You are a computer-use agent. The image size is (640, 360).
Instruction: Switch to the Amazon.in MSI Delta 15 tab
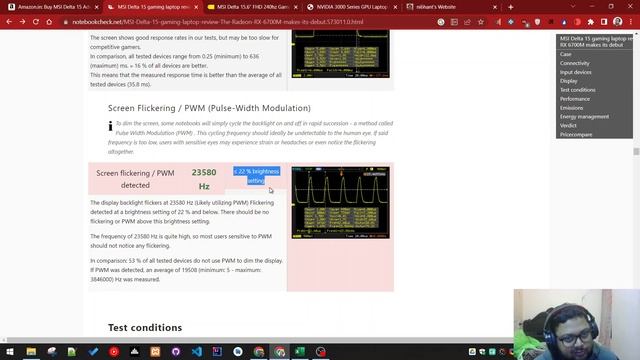[x=53, y=7]
